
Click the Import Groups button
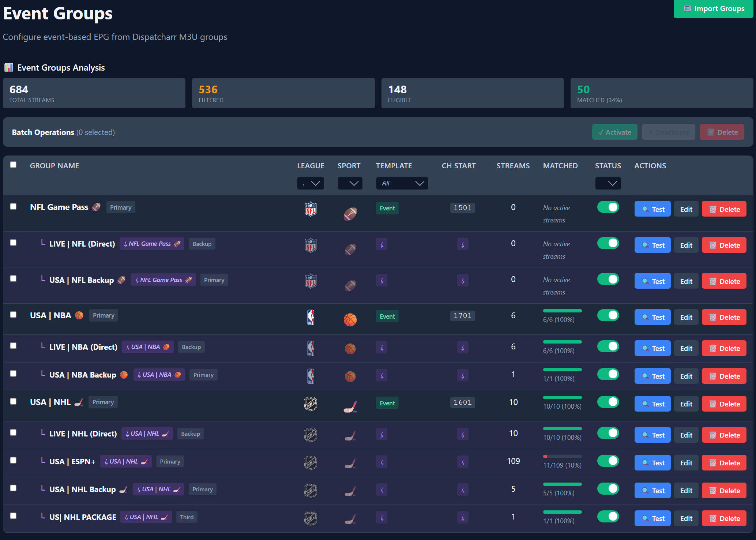(x=713, y=9)
